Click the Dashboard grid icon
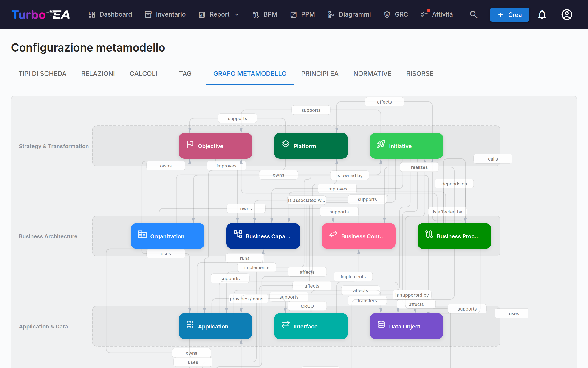Screen dimensions: 588x368 [x=92, y=14]
